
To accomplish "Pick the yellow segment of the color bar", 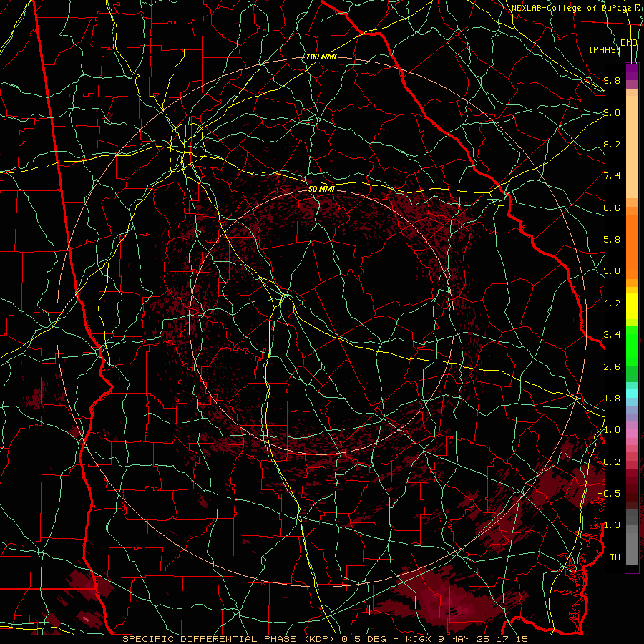I will (632, 306).
